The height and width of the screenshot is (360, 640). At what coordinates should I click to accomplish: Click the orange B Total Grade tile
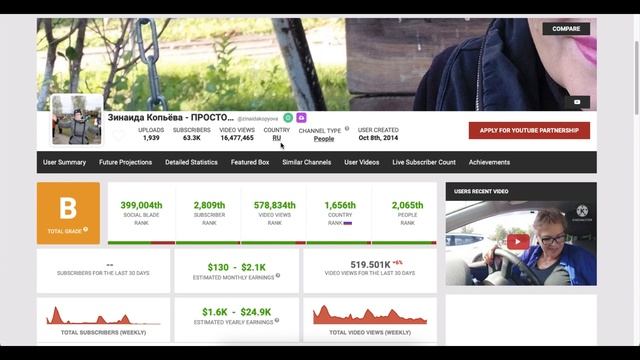pos(68,213)
